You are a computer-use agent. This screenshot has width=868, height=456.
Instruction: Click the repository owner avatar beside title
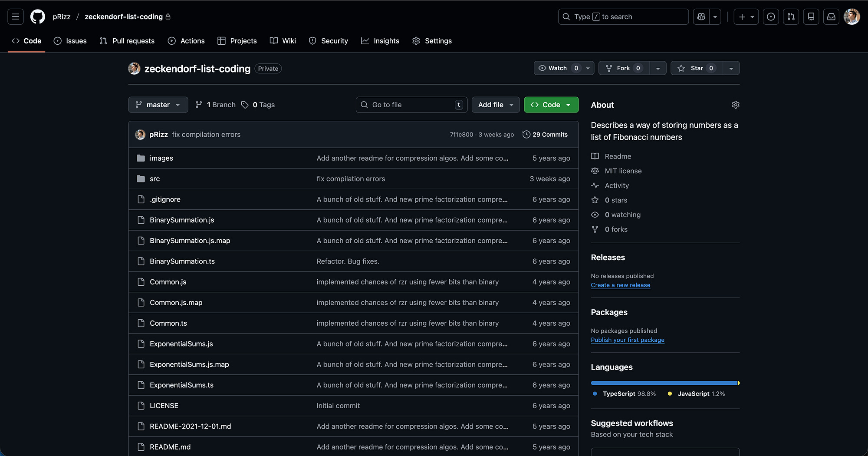[134, 69]
